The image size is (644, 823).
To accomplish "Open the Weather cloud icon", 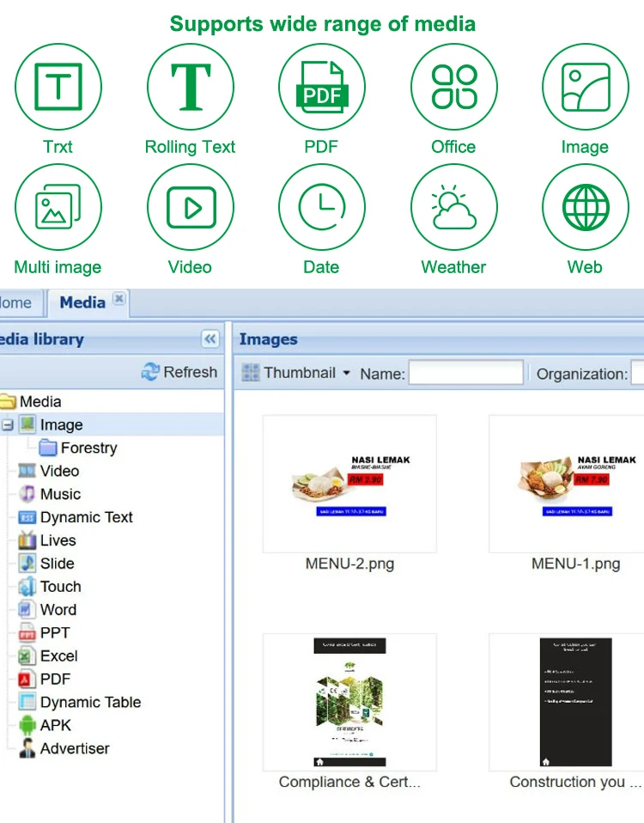I will pyautogui.click(x=454, y=207).
